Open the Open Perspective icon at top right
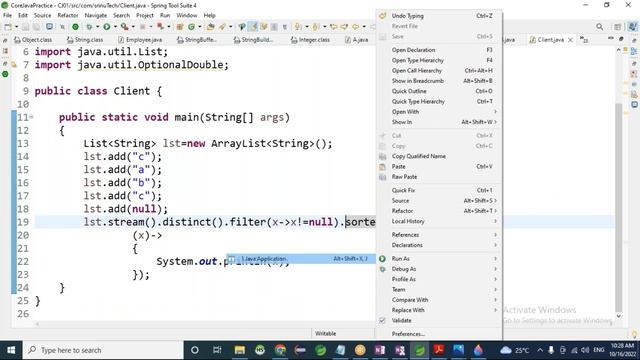640x360 pixels. (x=618, y=27)
